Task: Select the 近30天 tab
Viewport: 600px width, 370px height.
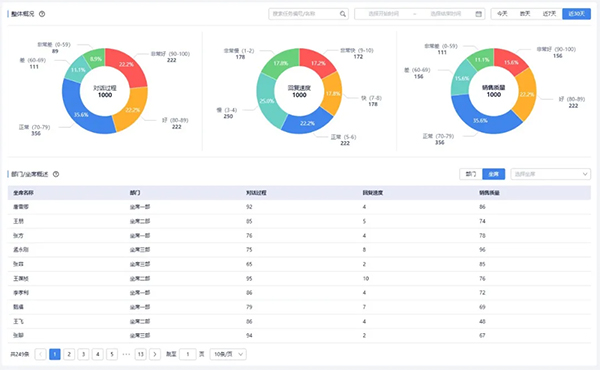Action: 576,14
